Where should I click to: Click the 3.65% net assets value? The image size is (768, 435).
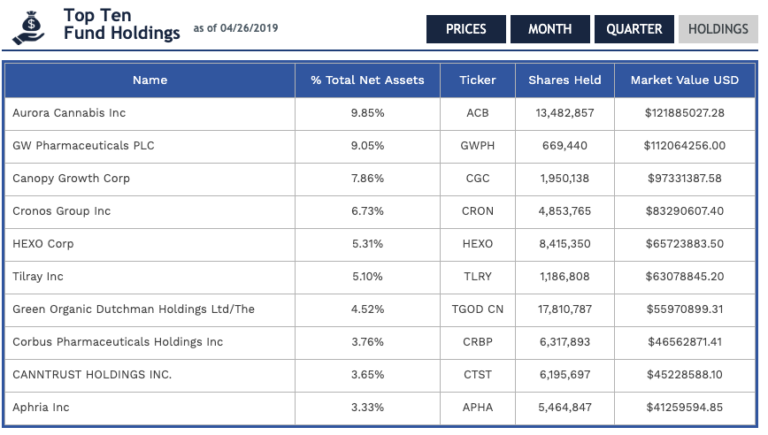367,375
